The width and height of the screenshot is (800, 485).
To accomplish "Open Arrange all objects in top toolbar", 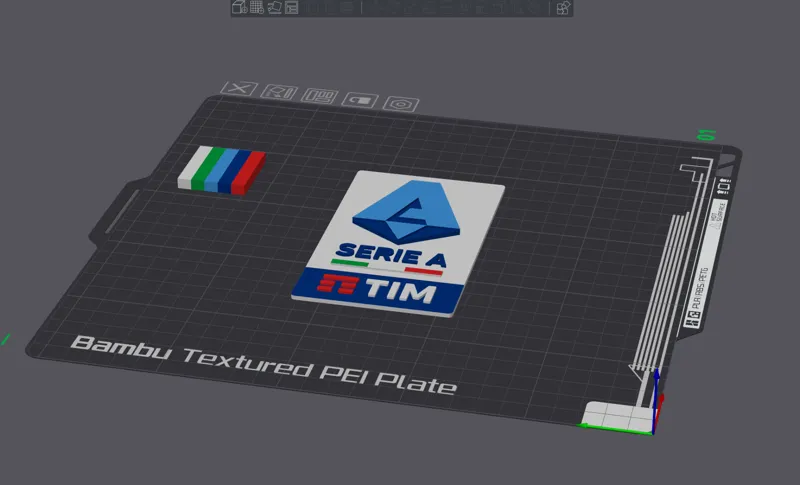I will [291, 7].
